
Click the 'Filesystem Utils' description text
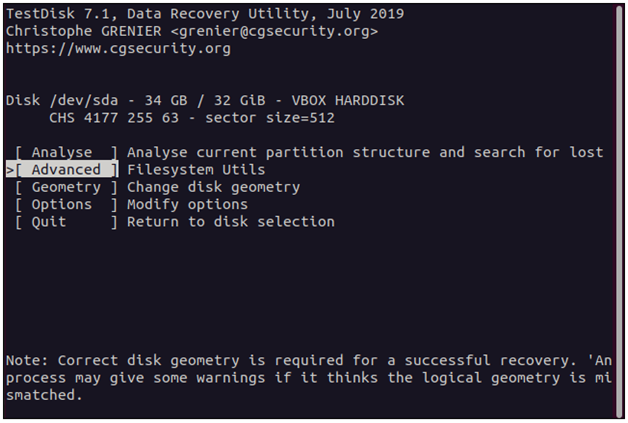pyautogui.click(x=196, y=170)
